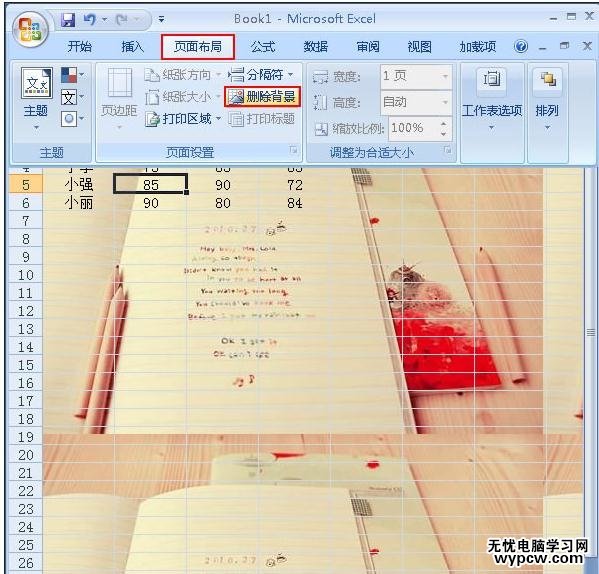
Task: Select row 20 header
Action: (x=26, y=455)
